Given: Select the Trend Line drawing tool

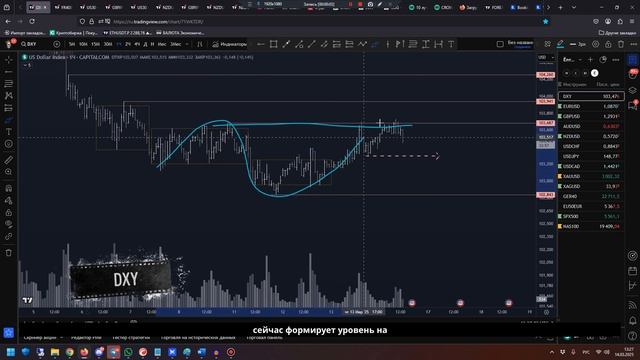Looking at the screenshot, I should coord(9,72).
